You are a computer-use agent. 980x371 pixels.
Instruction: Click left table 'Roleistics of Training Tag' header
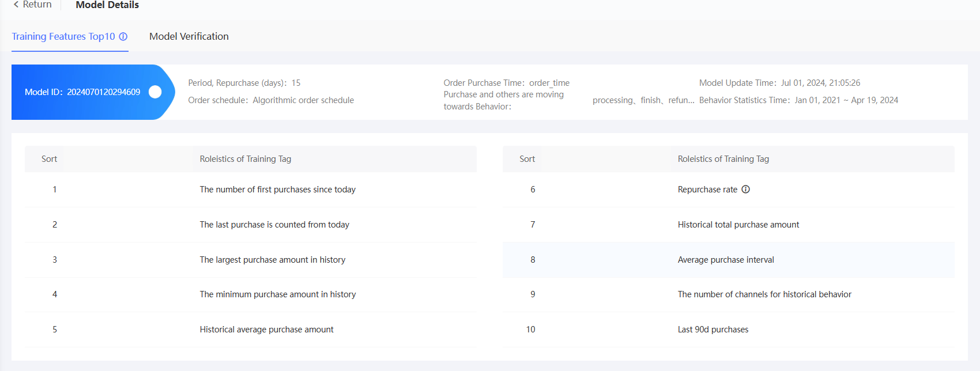pos(246,159)
